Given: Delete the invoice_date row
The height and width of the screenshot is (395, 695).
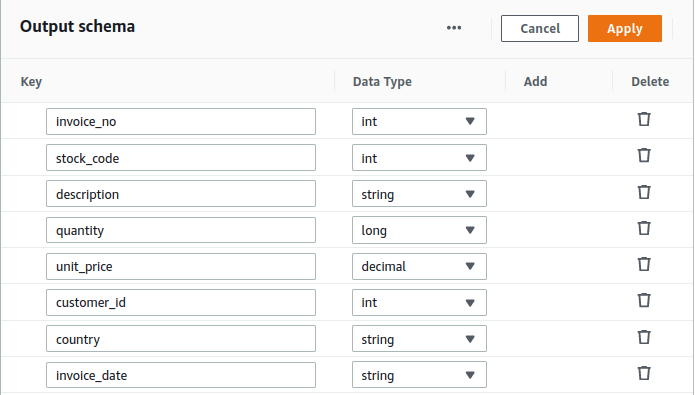Looking at the screenshot, I should (x=644, y=373).
